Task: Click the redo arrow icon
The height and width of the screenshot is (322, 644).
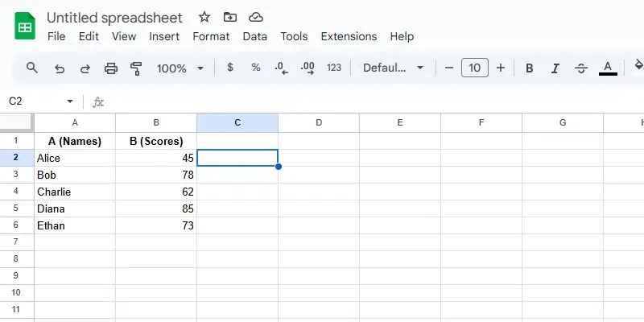Action: [85, 68]
